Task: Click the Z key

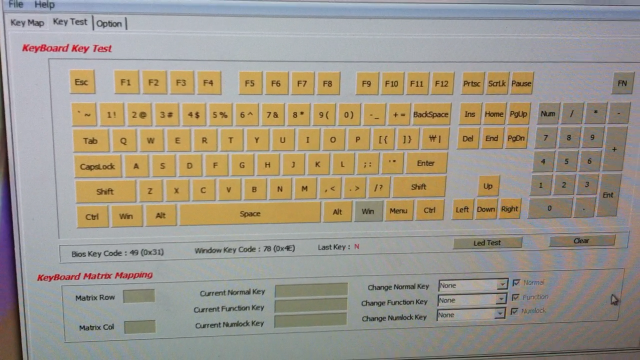Action: [x=150, y=191]
